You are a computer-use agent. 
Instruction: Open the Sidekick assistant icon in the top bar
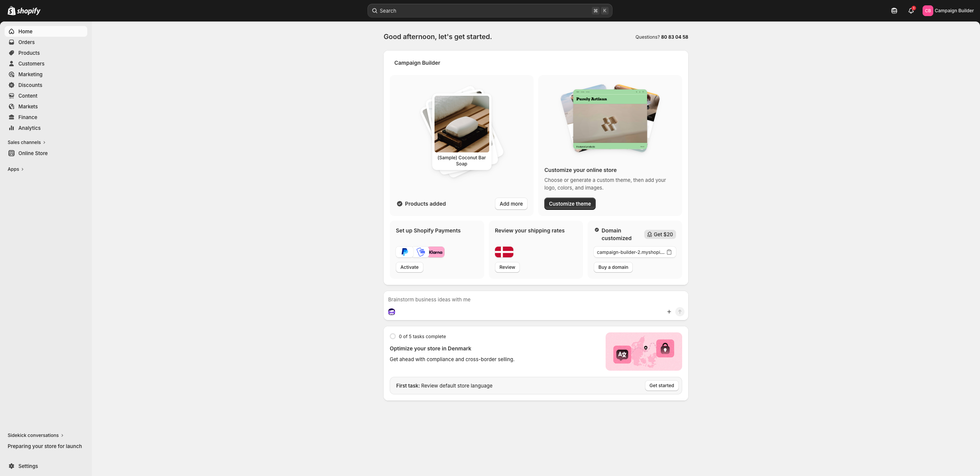894,11
